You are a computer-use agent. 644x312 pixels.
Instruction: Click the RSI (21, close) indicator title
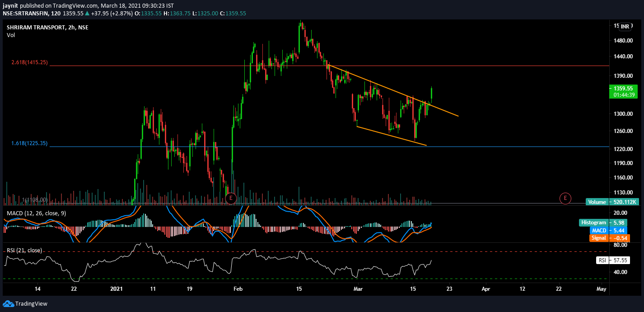[24, 250]
